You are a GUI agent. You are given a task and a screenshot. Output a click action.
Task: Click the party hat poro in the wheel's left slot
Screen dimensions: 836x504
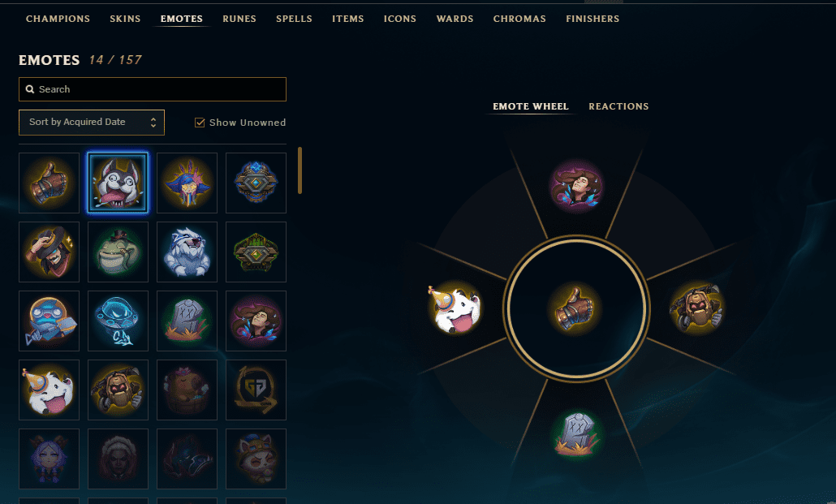pyautogui.click(x=455, y=309)
